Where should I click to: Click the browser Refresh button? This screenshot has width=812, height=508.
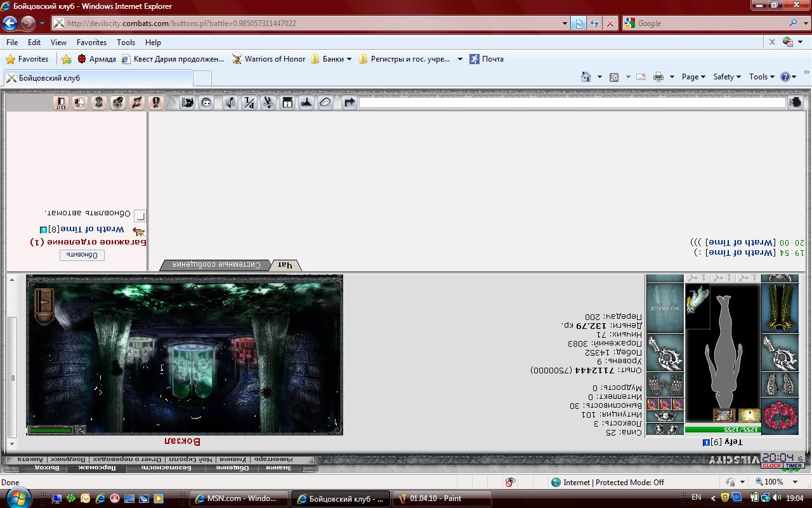tap(594, 23)
